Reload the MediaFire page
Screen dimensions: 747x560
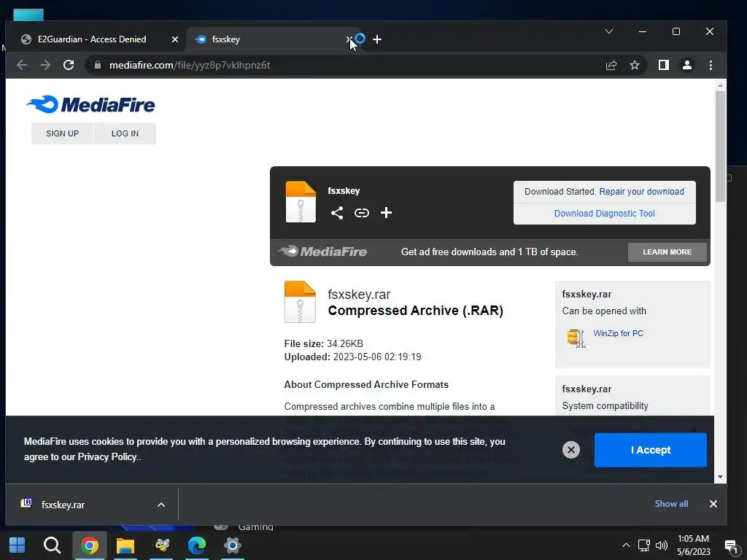(x=69, y=65)
